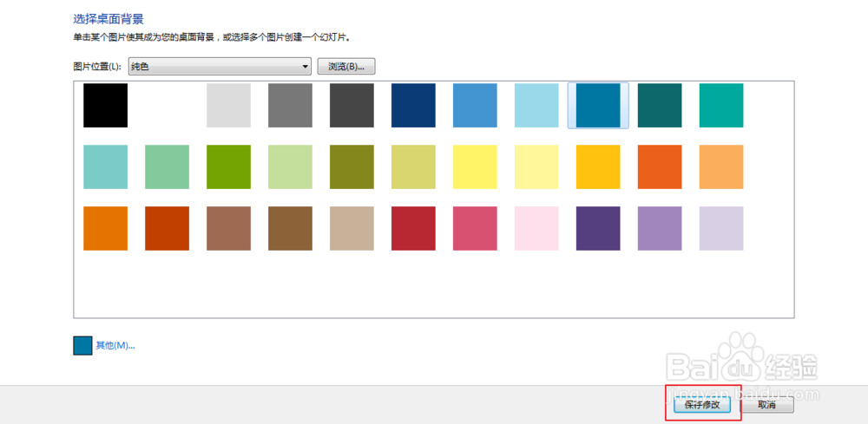Image resolution: width=868 pixels, height=424 pixels.
Task: Select the light sky blue swatch
Action: pos(536,106)
